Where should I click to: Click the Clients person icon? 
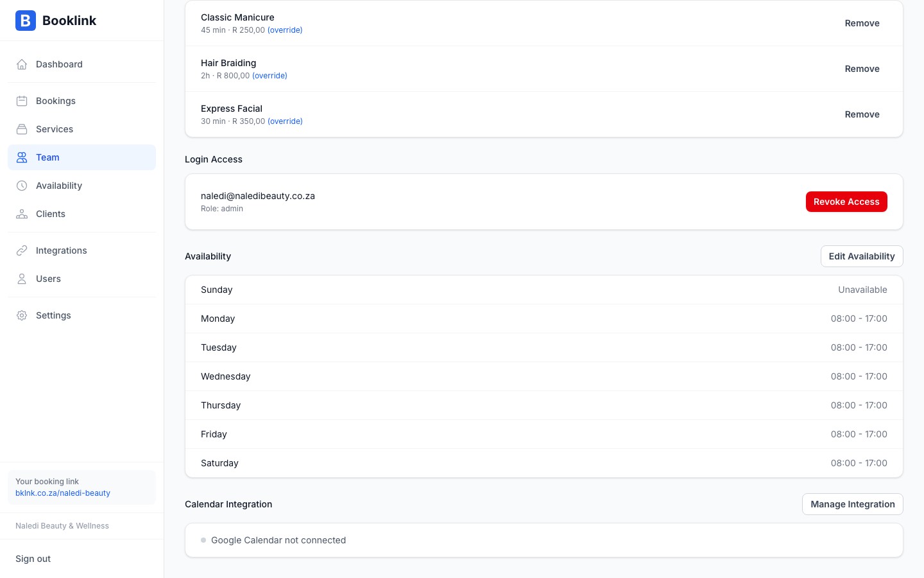(x=22, y=214)
